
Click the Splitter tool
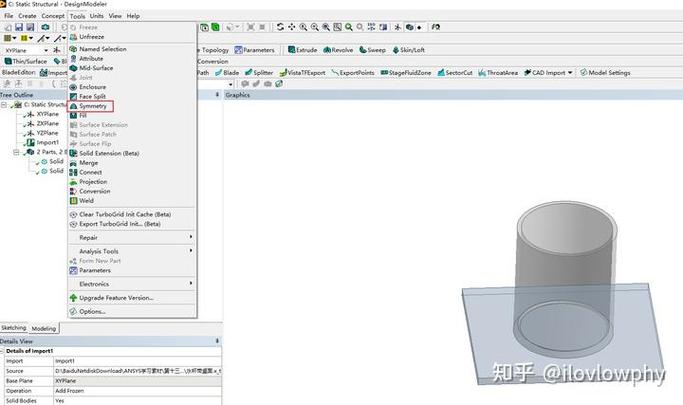(259, 73)
